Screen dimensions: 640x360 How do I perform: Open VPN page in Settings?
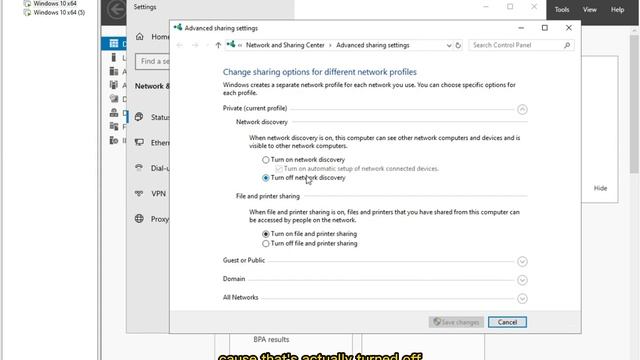150,193
